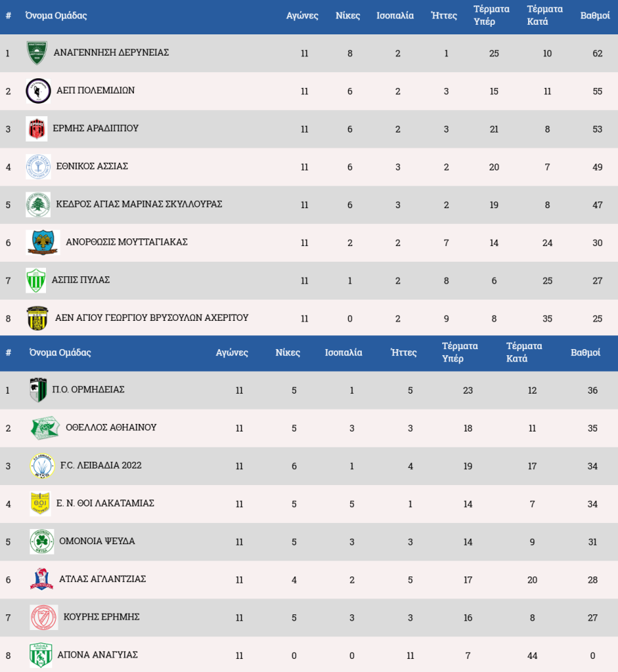Click the Νίκες header in the top table
Viewport: 618px width, 672px height.
coord(347,16)
